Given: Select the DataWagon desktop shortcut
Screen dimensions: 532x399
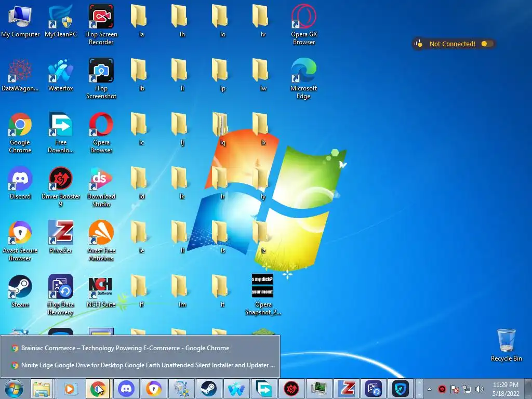Looking at the screenshot, I should pyautogui.click(x=20, y=75).
